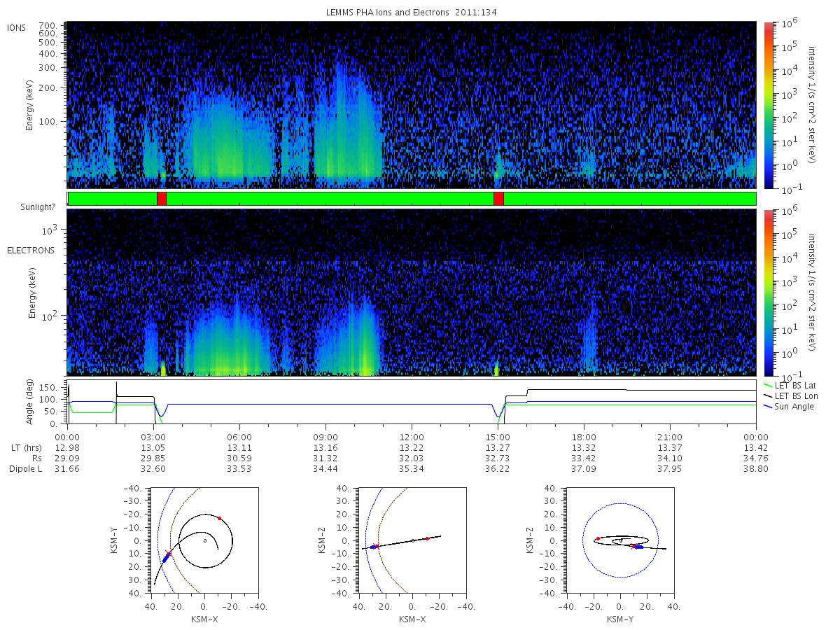
Task: Click the 'LT (hrs)' row label
Action: (x=25, y=448)
